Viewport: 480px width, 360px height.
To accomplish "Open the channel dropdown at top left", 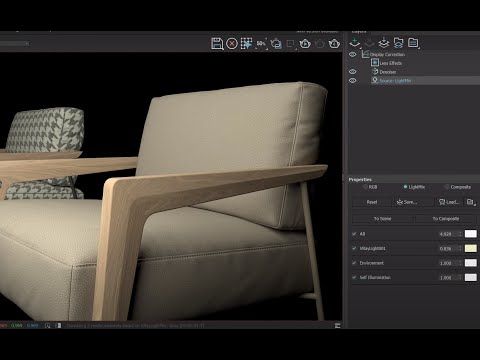I will coord(15,44).
